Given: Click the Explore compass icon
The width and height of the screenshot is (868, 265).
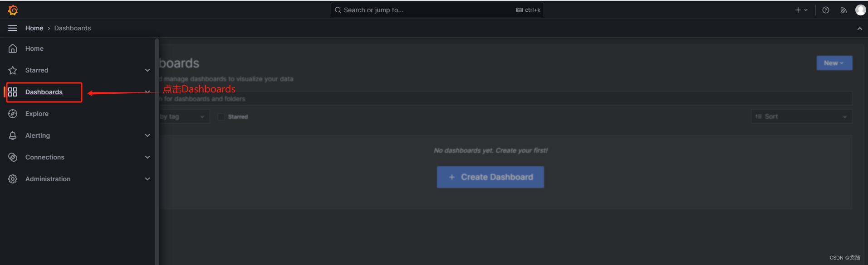Looking at the screenshot, I should [13, 114].
